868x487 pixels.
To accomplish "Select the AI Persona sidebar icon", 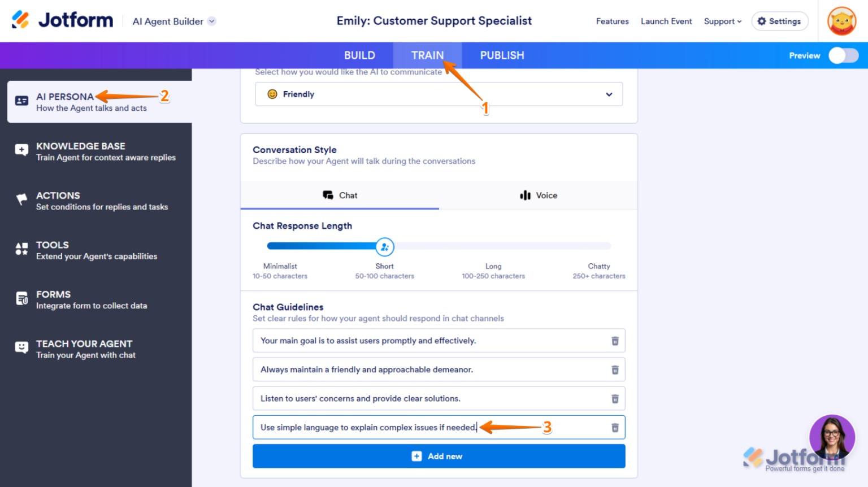I will click(x=21, y=101).
